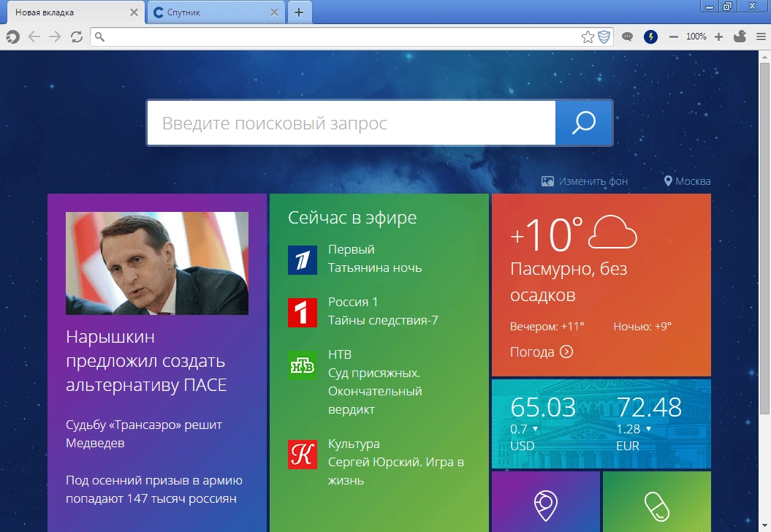Change city via Москва link
The width and height of the screenshot is (771, 532).
[693, 181]
